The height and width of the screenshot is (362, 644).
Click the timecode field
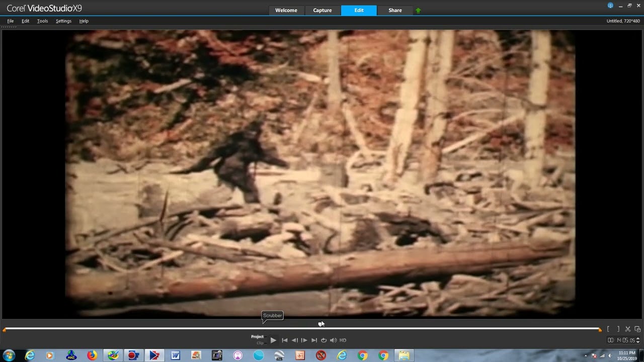[x=621, y=340]
